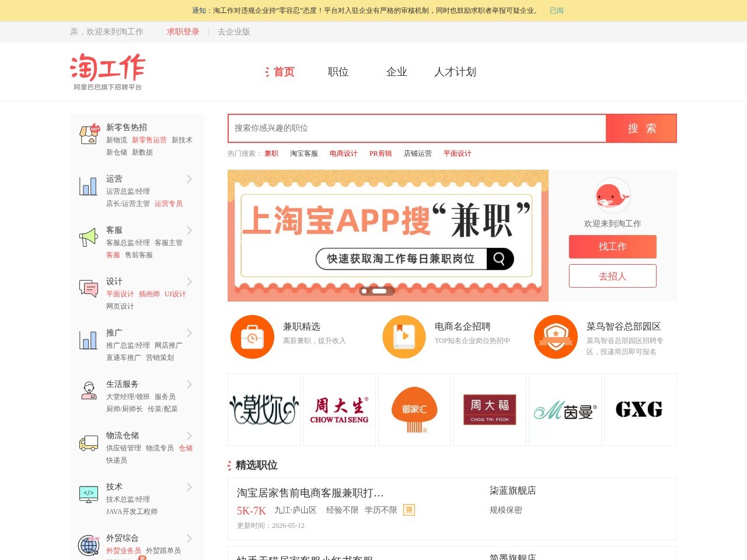The width and height of the screenshot is (747, 560).
Task: Select the first banner carousel dot
Action: (364, 291)
